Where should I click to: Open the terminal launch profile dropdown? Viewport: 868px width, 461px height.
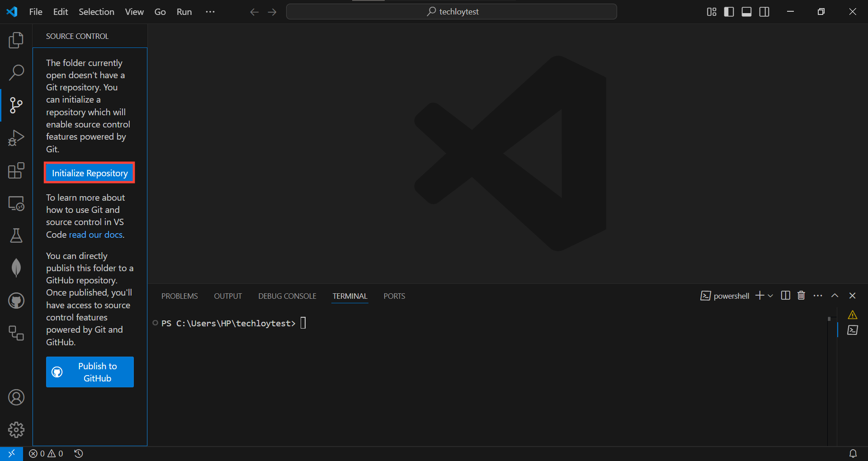point(770,296)
